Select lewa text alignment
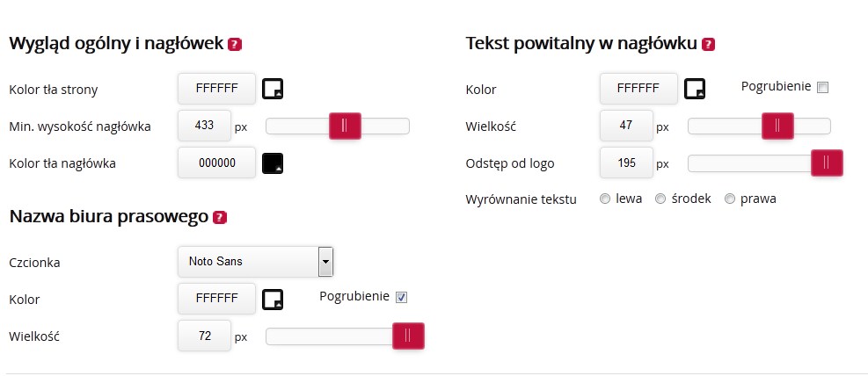 [605, 199]
